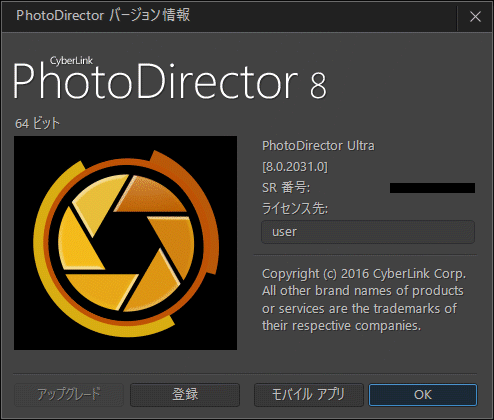Click the SR 番号 label
494x420 pixels.
pyautogui.click(x=286, y=187)
